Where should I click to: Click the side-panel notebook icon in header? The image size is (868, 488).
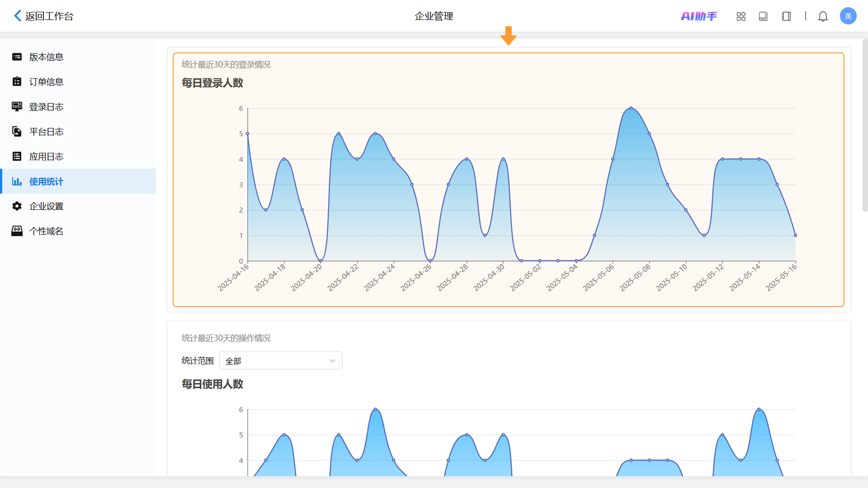(x=786, y=16)
